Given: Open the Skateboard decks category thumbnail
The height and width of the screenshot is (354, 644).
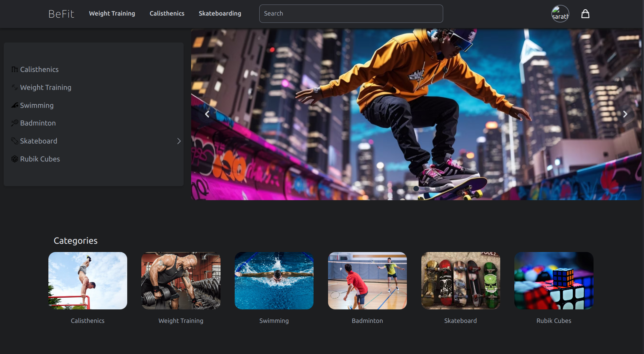Looking at the screenshot, I should 460,281.
